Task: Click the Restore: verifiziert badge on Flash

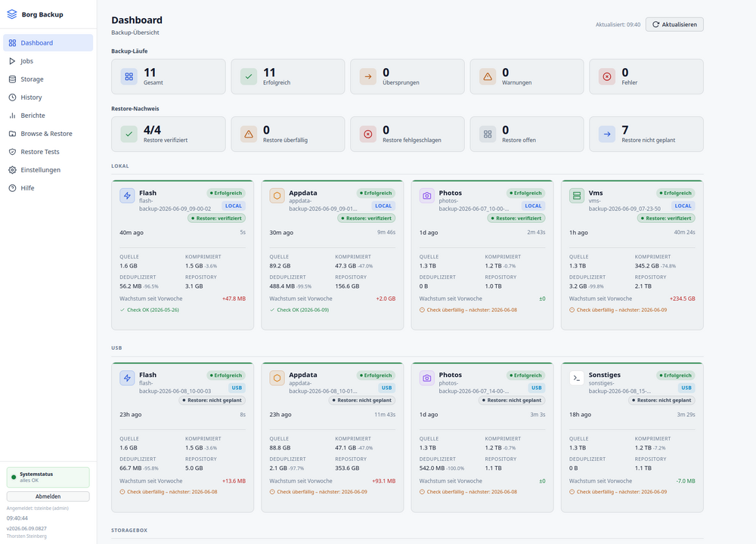Action: tap(216, 218)
